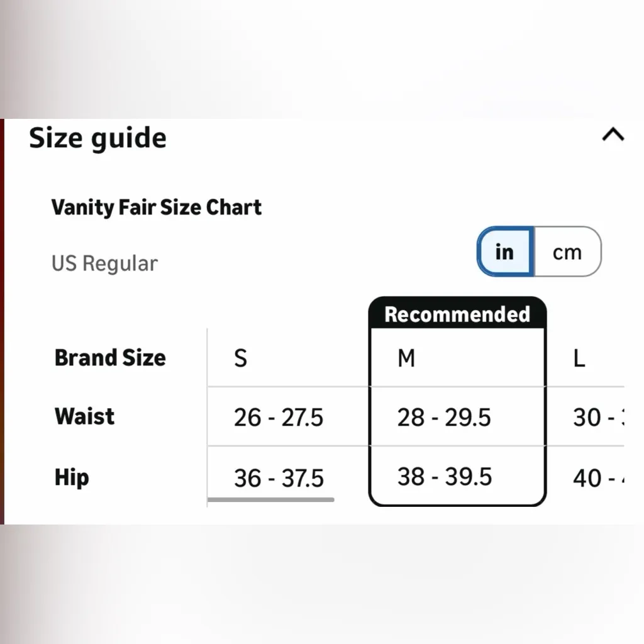The height and width of the screenshot is (644, 644).
Task: Select the 30 waist value for size L
Action: tap(597, 417)
